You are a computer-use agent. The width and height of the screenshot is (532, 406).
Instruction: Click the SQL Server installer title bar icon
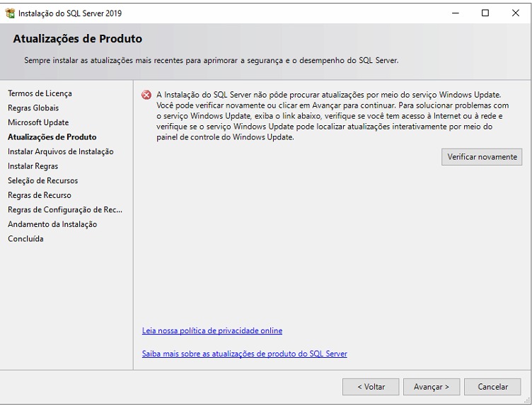(10, 13)
